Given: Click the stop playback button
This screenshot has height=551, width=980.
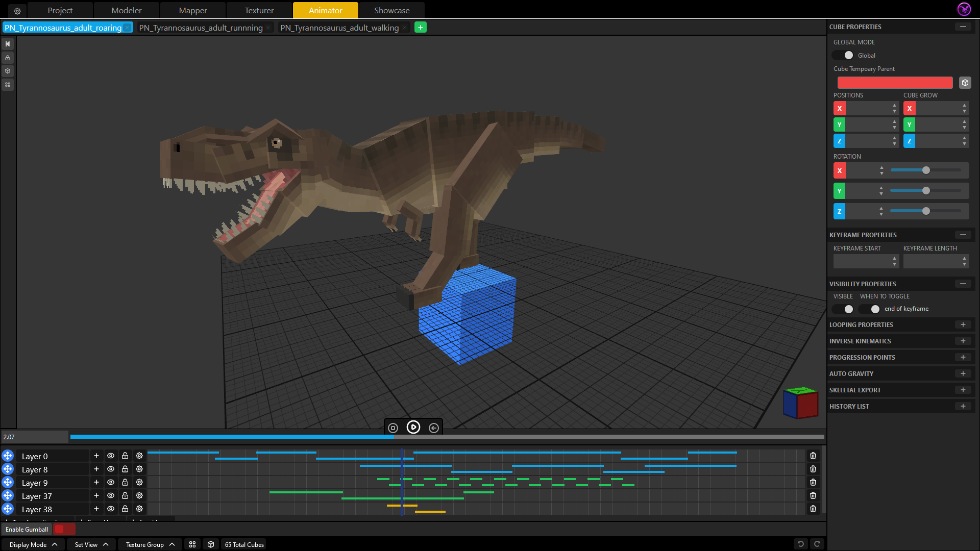Looking at the screenshot, I should 393,428.
